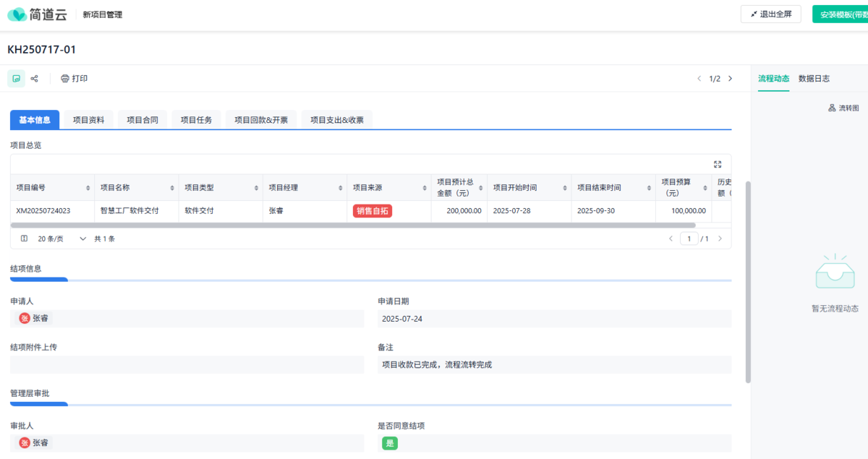Go to previous record arrow near 1/2
The width and height of the screenshot is (868, 459).
(699, 78)
